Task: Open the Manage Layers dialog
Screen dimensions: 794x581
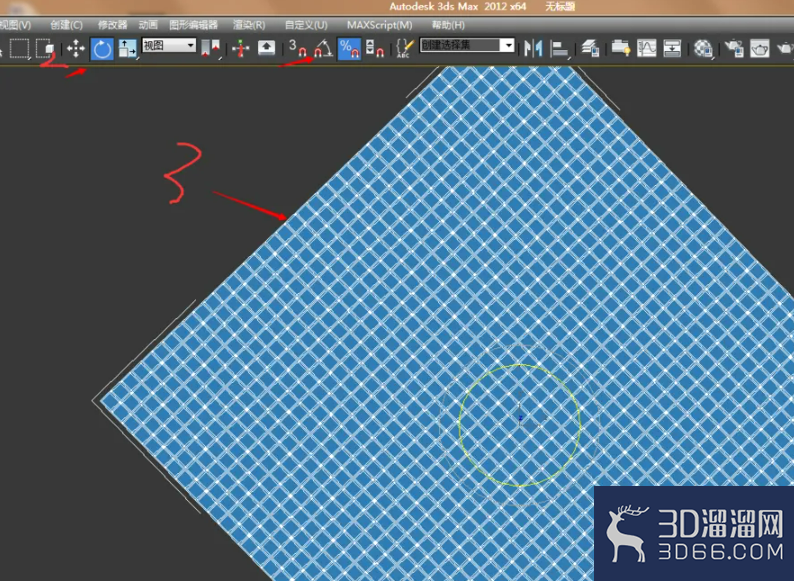Action: 590,49
